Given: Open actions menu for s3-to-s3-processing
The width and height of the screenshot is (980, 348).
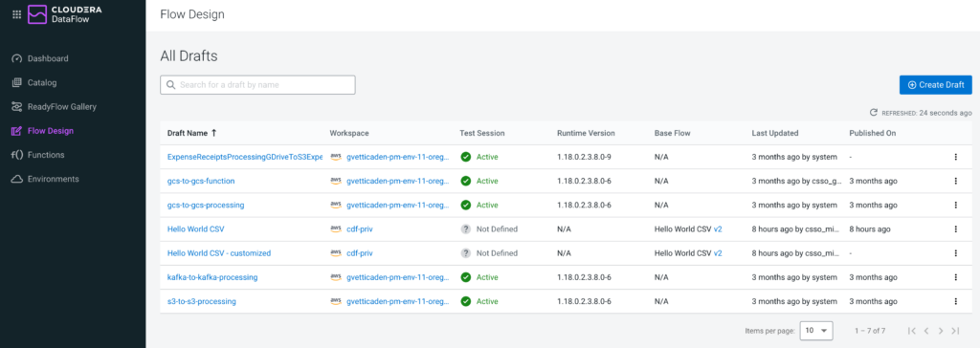Looking at the screenshot, I should (x=955, y=301).
